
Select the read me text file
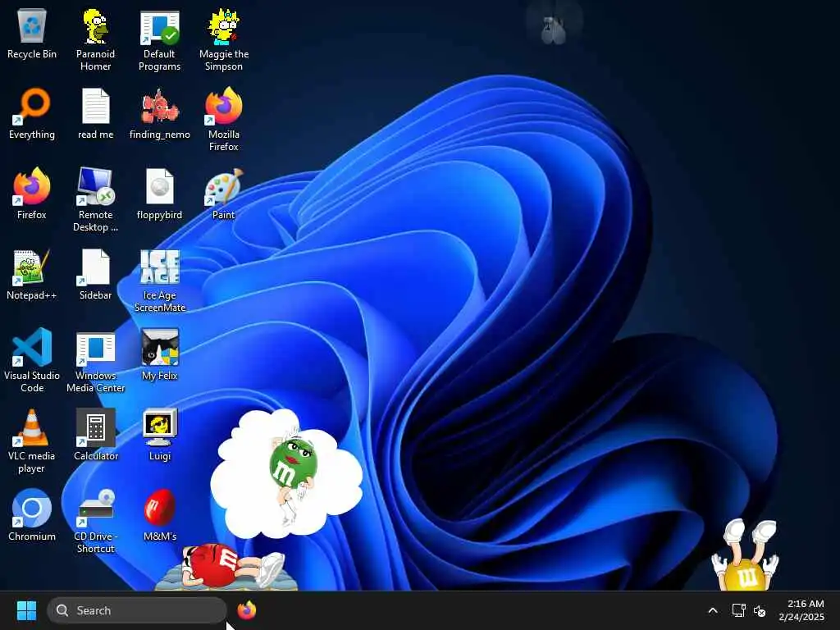(95, 113)
